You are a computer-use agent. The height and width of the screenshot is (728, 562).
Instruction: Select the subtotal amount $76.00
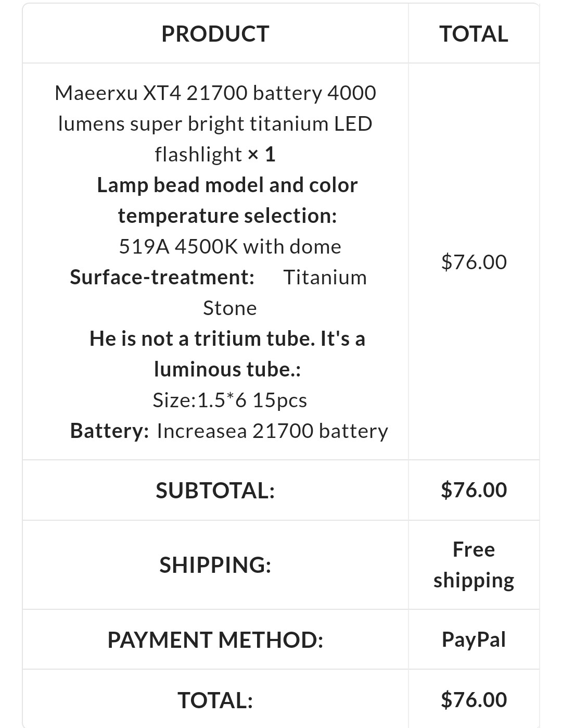[x=474, y=490]
